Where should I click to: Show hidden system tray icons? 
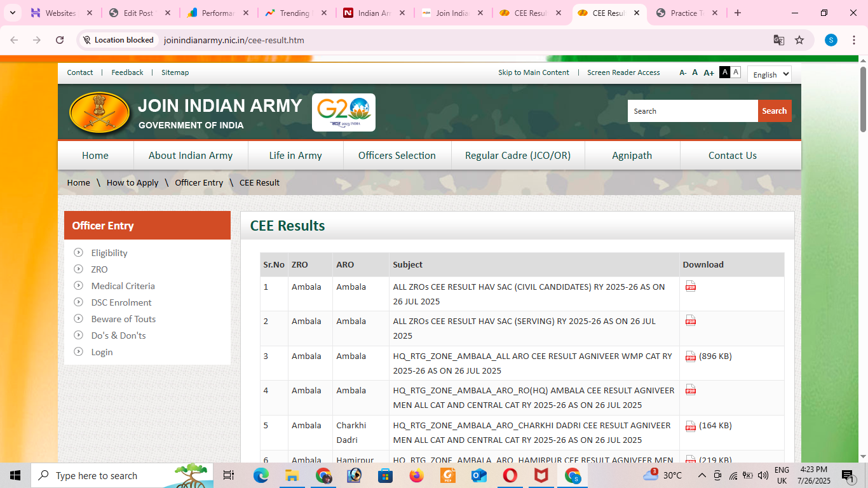point(702,475)
